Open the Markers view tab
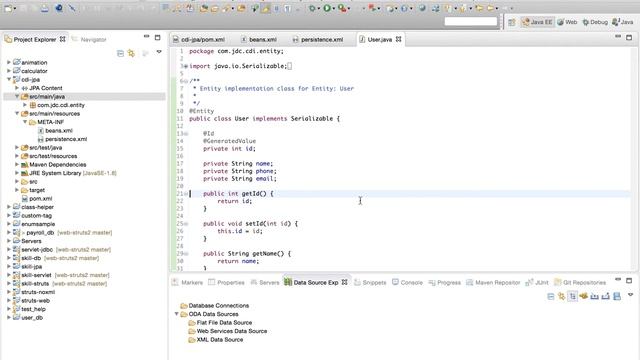 (187, 282)
